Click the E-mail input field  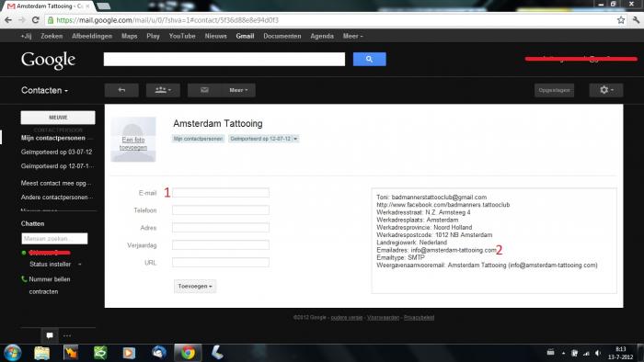point(221,193)
